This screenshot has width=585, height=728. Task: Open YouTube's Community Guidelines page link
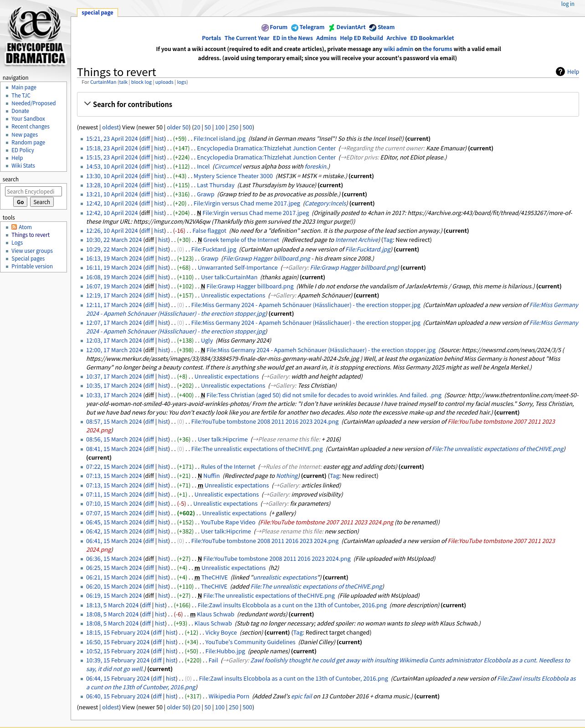coord(250,642)
